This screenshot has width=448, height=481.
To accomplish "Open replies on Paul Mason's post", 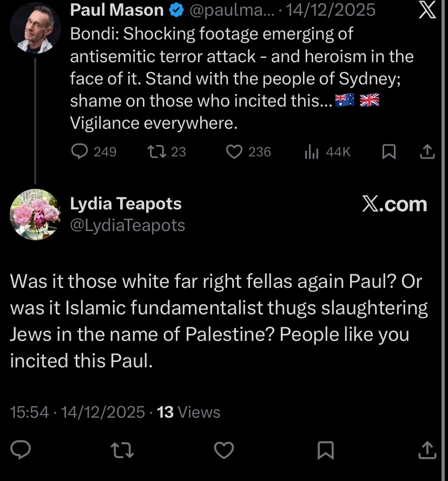I will 94,152.
